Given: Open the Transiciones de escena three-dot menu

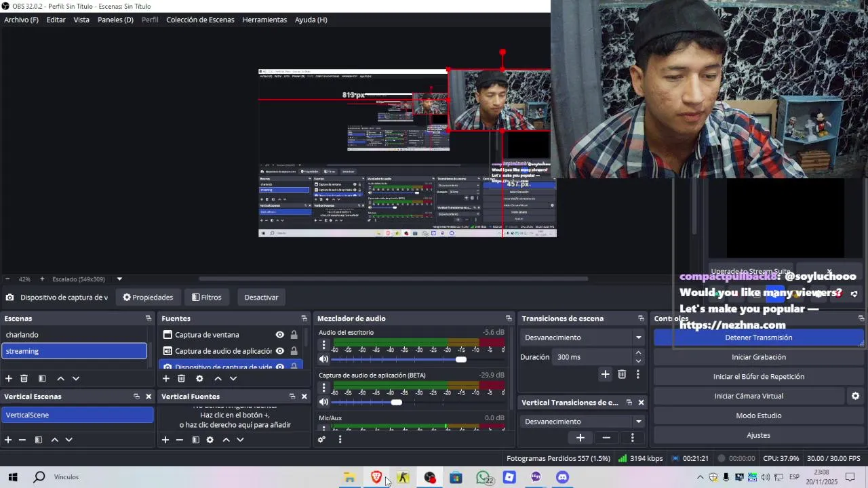Looking at the screenshot, I should [637, 374].
